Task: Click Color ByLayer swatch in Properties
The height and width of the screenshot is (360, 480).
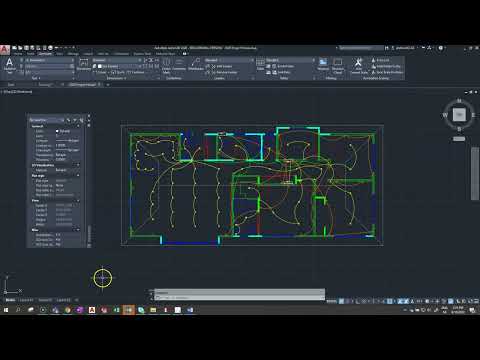Action: (57, 131)
